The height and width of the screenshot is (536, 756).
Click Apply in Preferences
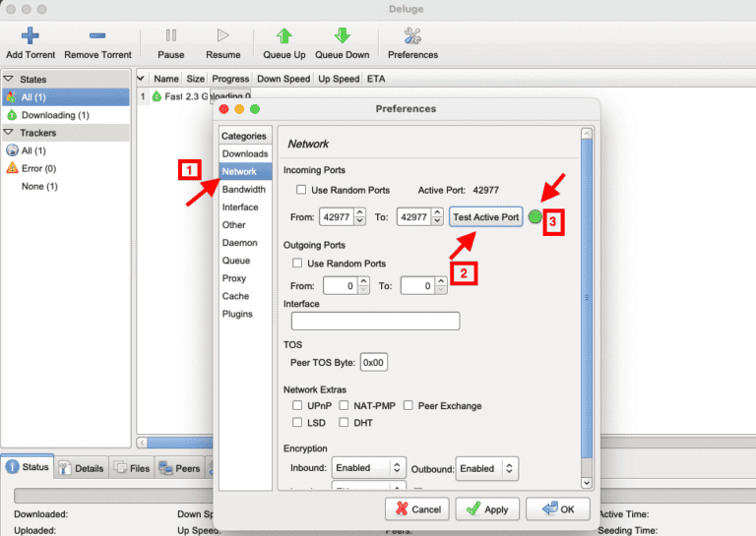[x=487, y=509]
